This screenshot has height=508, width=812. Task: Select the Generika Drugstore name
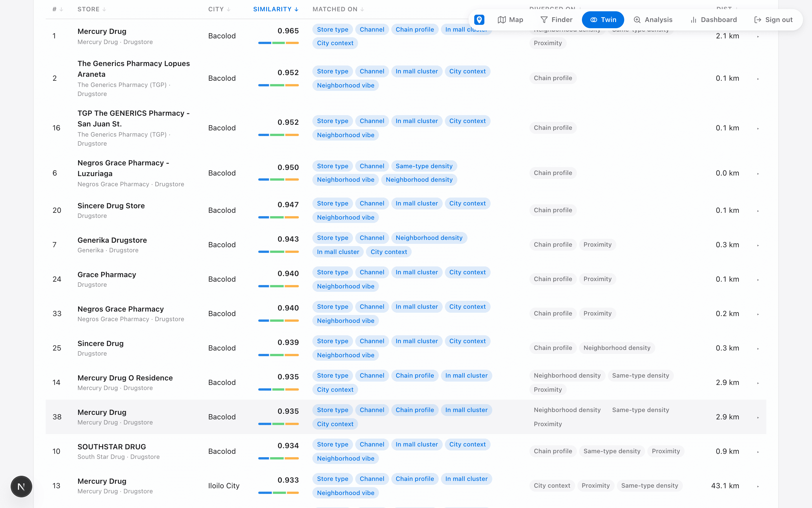(112, 240)
